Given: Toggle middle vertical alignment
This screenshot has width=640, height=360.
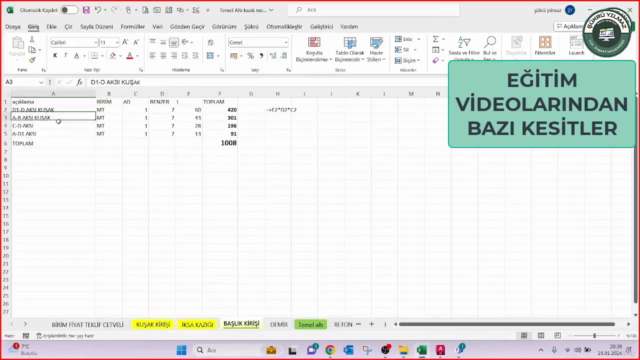Looking at the screenshot, I should (x=163, y=42).
